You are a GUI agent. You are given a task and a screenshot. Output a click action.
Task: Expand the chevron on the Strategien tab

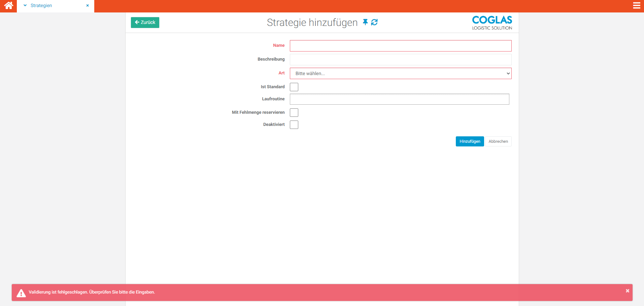[x=25, y=6]
